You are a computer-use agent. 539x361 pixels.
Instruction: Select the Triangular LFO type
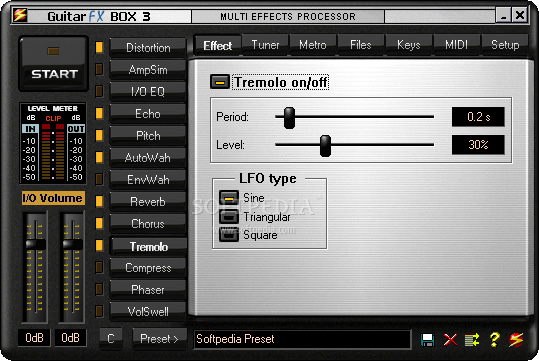(x=229, y=217)
